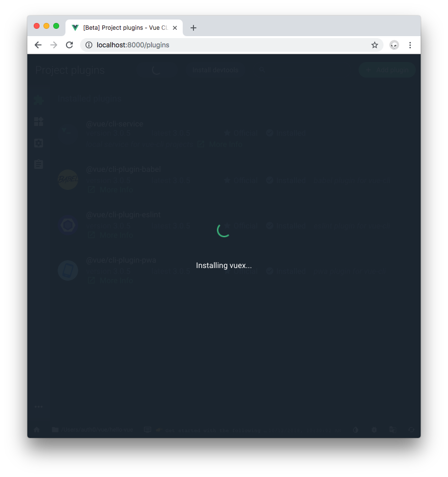Open More Info link for @vue/cli-plugin-babel
The image size is (448, 477).
pos(110,190)
